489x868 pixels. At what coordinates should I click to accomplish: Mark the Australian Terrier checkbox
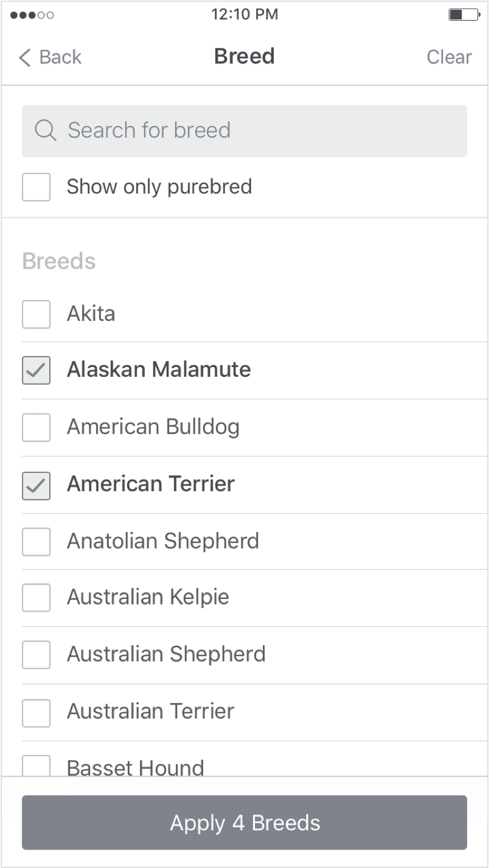[x=36, y=712]
